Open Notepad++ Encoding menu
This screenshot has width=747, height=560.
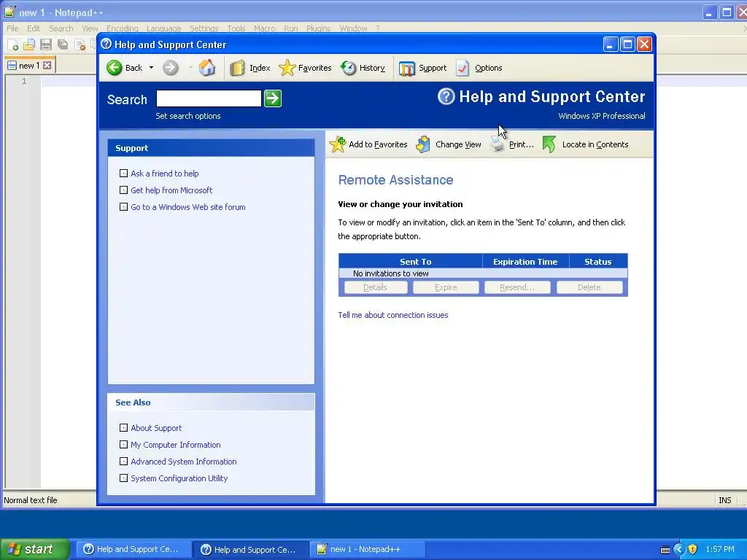[x=123, y=28]
